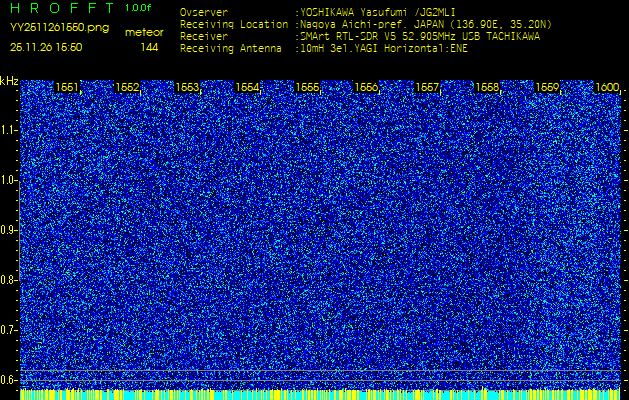
Task: Click the 1600 time marker
Action: point(607,87)
